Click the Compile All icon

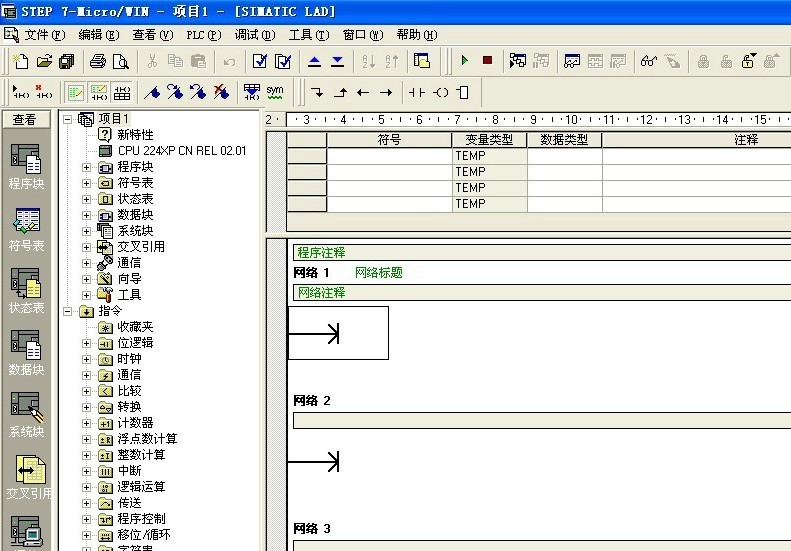pos(283,62)
